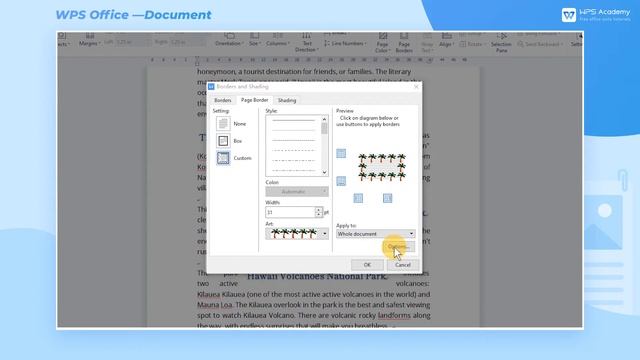The height and width of the screenshot is (360, 640).
Task: Click the word honeymoon in the document
Action: (x=216, y=72)
